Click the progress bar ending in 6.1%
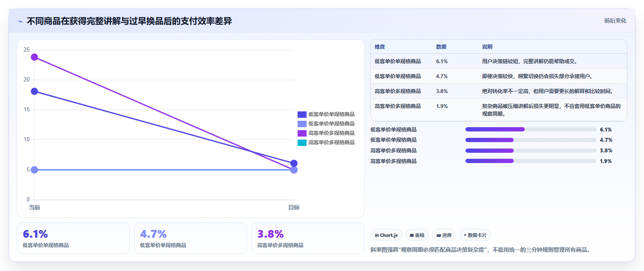Image resolution: width=644 pixels, height=271 pixels. point(531,129)
